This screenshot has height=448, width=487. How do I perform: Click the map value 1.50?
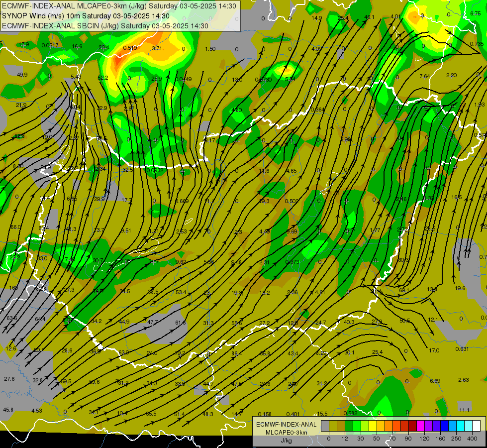point(210,49)
